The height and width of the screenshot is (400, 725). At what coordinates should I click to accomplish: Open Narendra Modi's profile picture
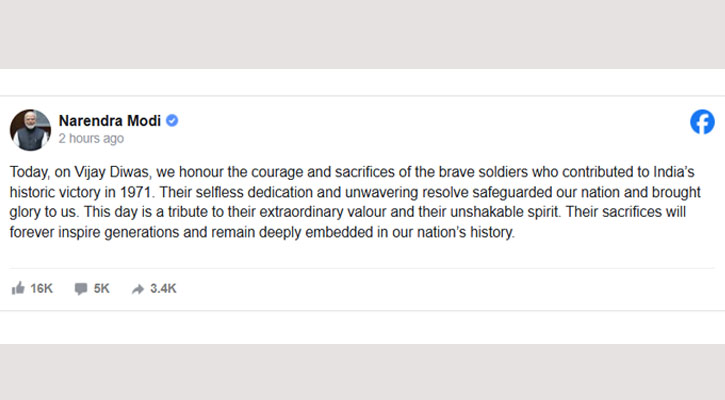(30, 130)
